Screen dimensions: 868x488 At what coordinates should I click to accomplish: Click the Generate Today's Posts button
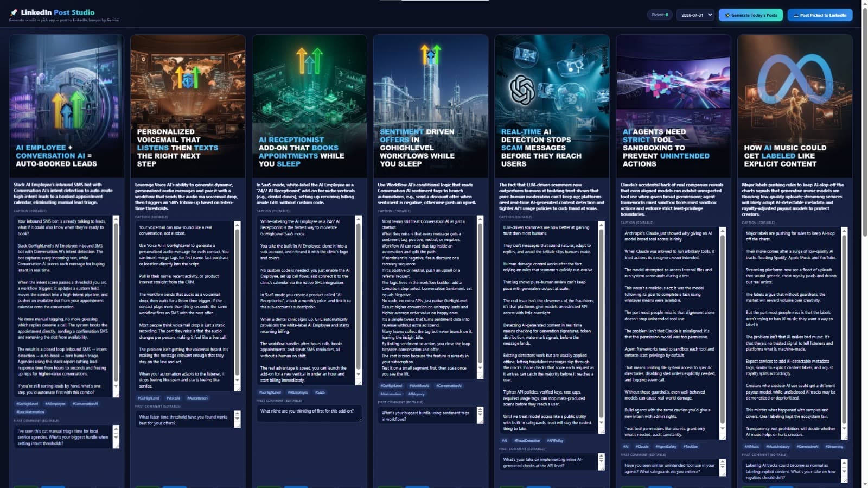(751, 15)
